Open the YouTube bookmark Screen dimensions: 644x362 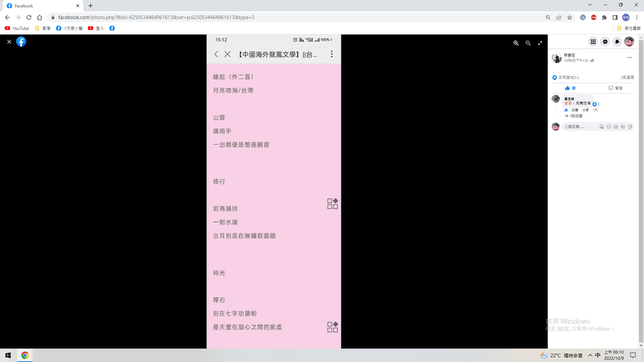tap(17, 28)
